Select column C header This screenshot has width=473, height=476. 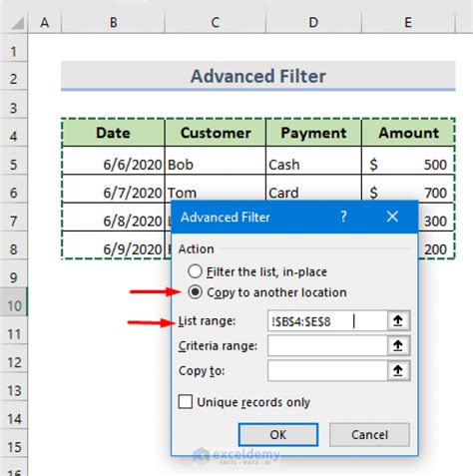(216, 23)
